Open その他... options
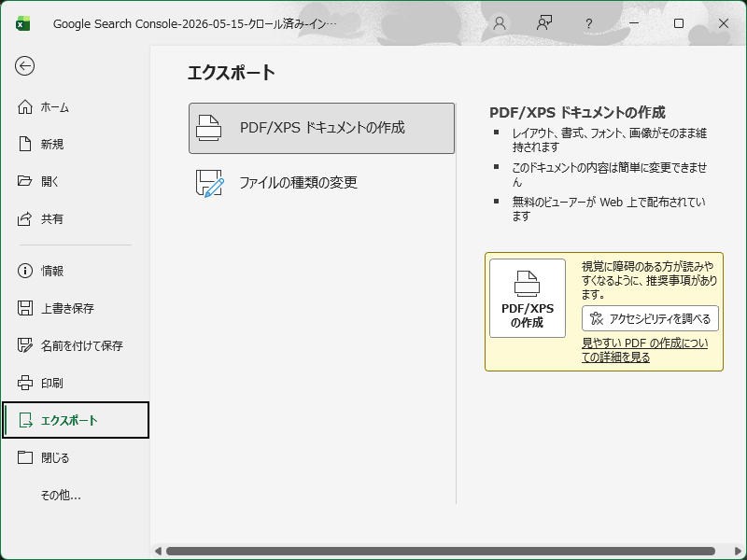747x560 pixels. click(76, 496)
